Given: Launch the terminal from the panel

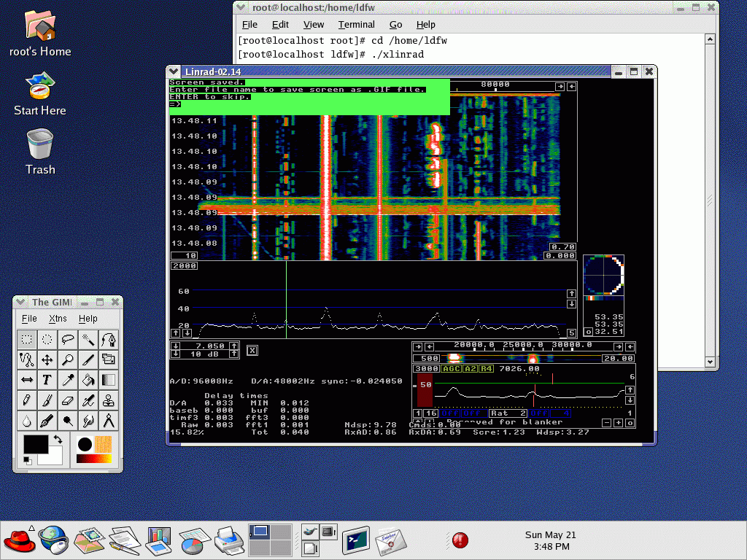Looking at the screenshot, I should 355,540.
